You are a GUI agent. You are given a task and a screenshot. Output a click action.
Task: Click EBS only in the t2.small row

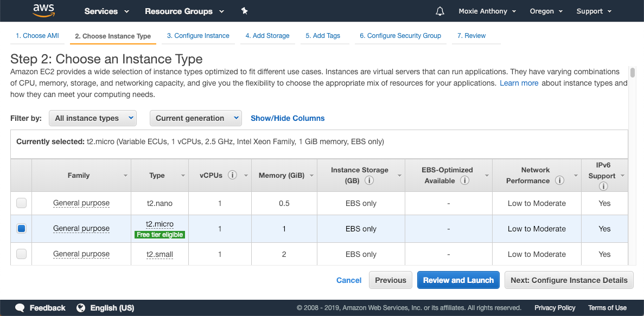361,254
